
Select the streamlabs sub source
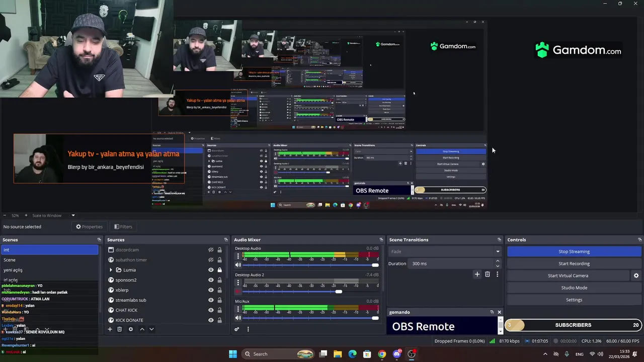tap(131, 300)
